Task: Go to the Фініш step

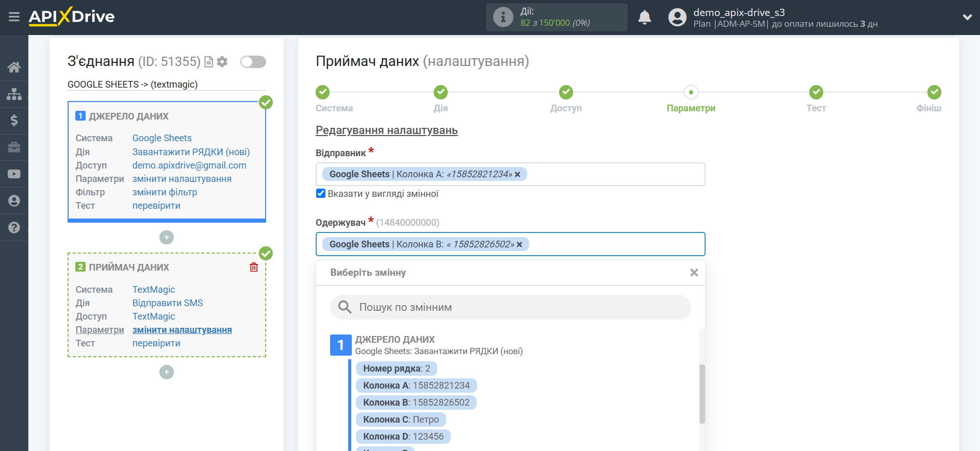Action: pos(934,92)
